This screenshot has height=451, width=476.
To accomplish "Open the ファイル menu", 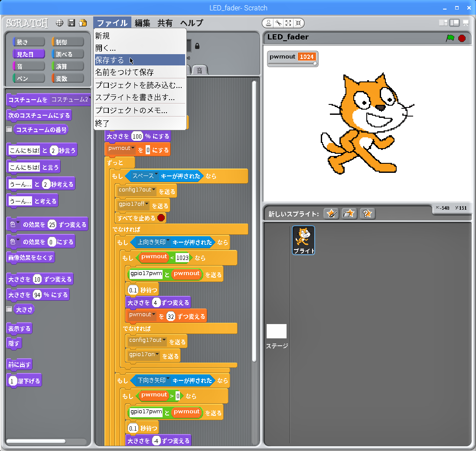I will 112,23.
